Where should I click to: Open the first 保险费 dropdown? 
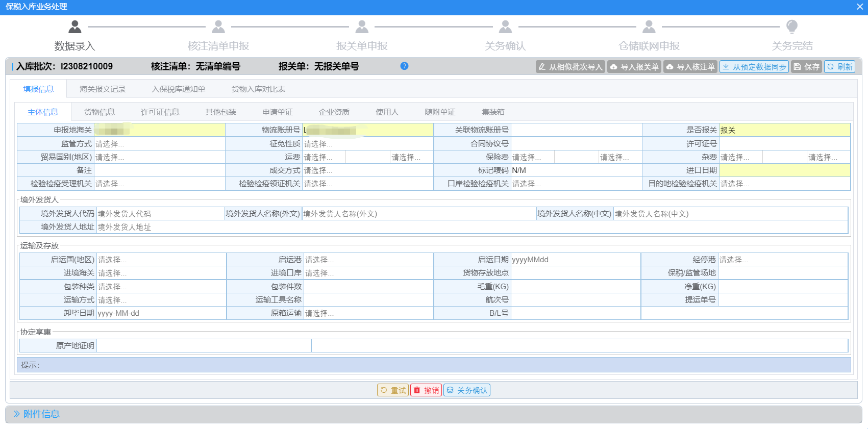532,157
